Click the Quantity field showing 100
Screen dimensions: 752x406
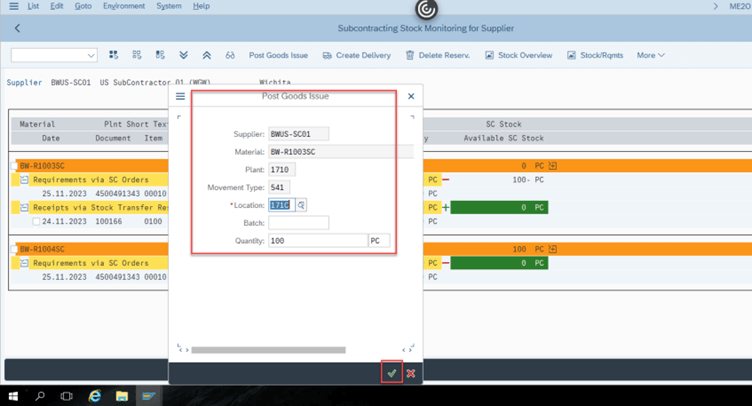coord(317,241)
